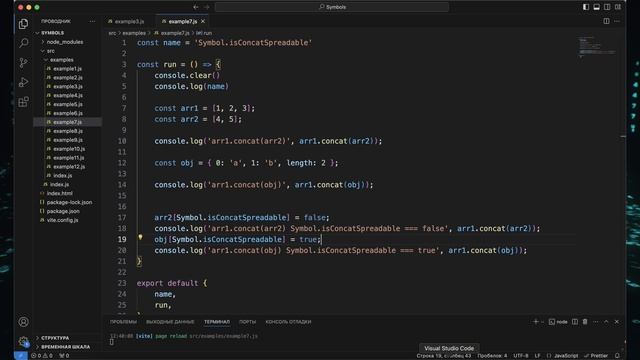Click the lightbulb code action on line 19
640x360 pixels.
(140, 237)
